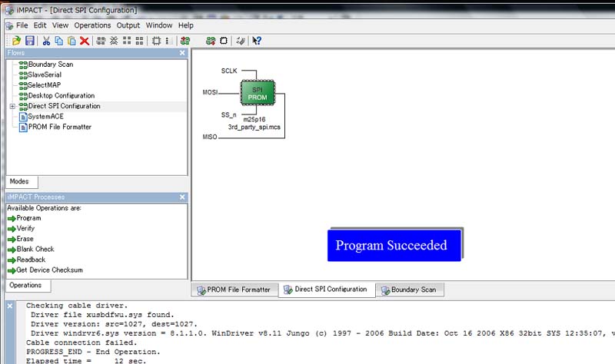Click the Modes tab

[19, 181]
